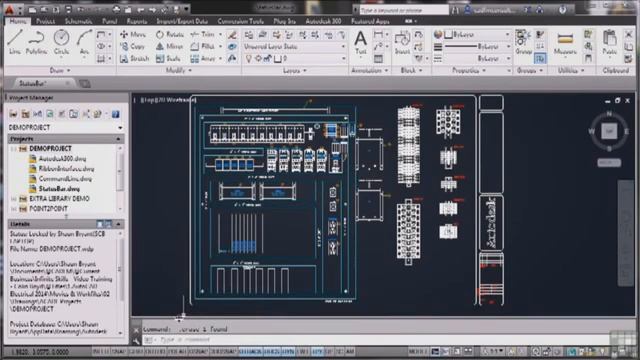The width and height of the screenshot is (640, 360).
Task: Toggle MODEL space button in status bar
Action: [x=418, y=351]
